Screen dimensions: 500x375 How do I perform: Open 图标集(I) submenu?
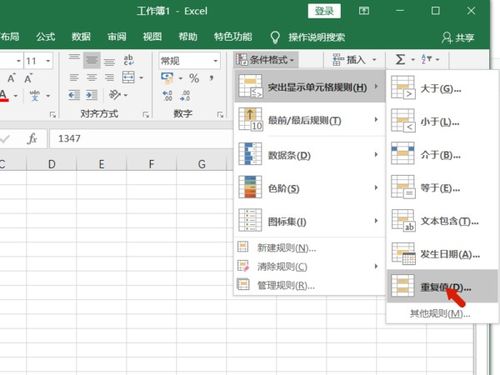point(310,221)
